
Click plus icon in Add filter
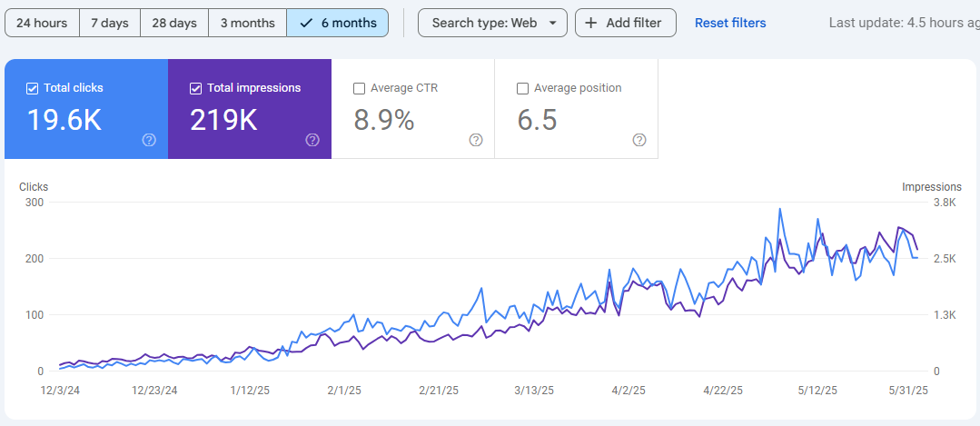[590, 23]
